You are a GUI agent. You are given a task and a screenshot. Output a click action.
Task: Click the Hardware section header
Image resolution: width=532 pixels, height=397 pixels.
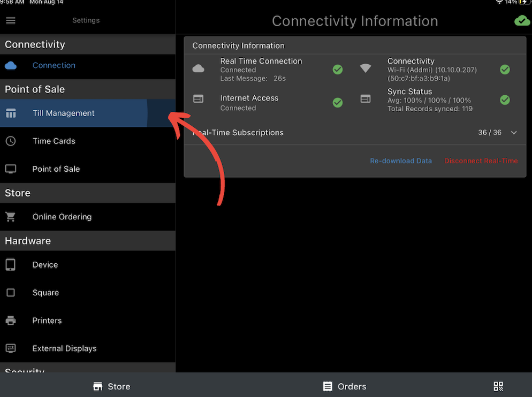(88, 241)
